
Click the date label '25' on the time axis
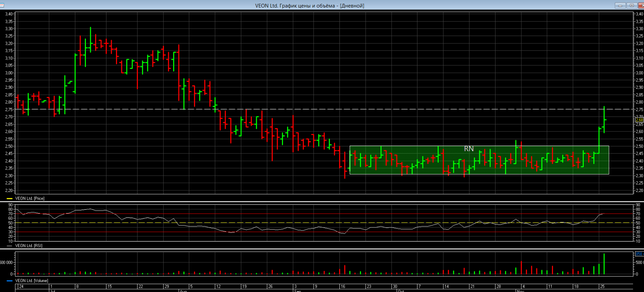[x=602, y=286]
